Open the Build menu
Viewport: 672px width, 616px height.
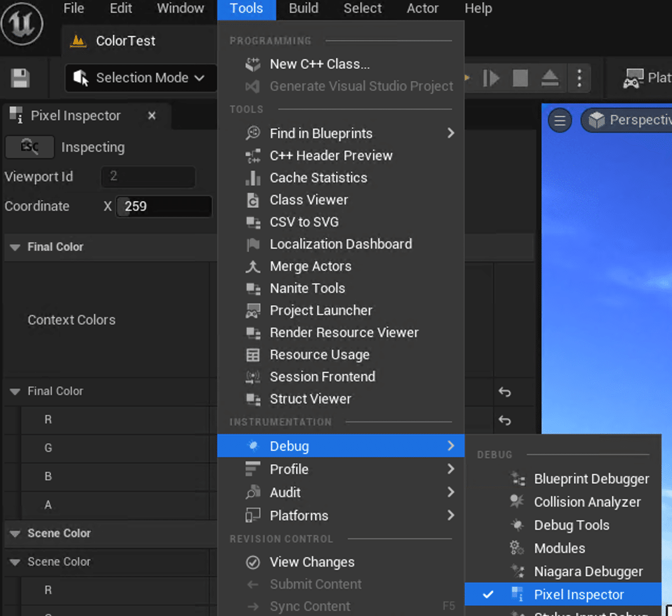pyautogui.click(x=303, y=9)
